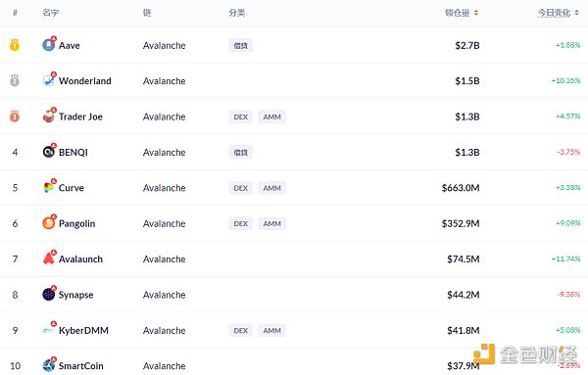Select the lending tag on Aave row

pyautogui.click(x=240, y=46)
